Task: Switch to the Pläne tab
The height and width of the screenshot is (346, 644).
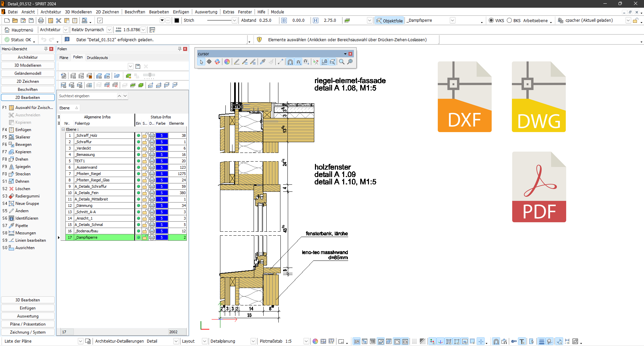Action: tap(63, 57)
